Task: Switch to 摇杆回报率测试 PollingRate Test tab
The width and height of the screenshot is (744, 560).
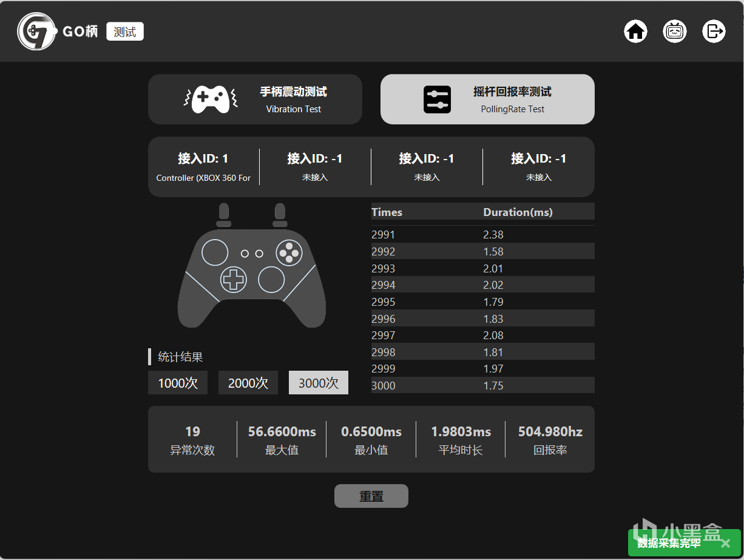Action: click(487, 100)
